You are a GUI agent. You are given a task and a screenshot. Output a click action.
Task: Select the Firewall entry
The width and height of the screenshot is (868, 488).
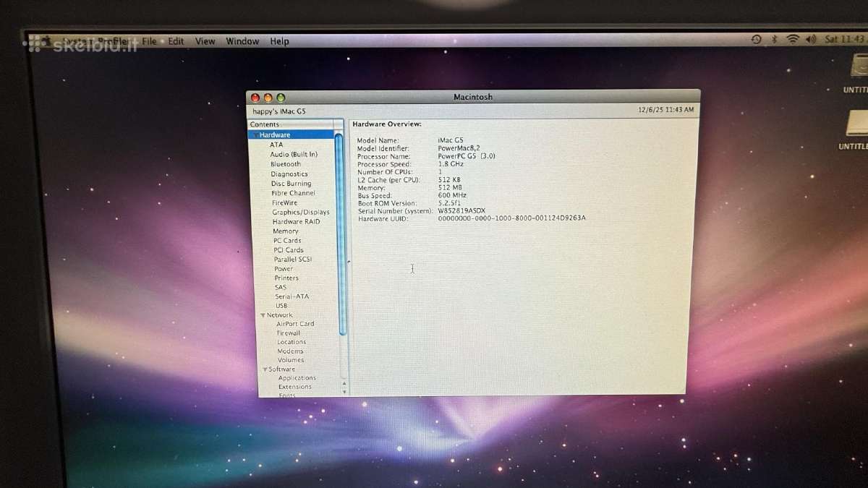click(288, 333)
